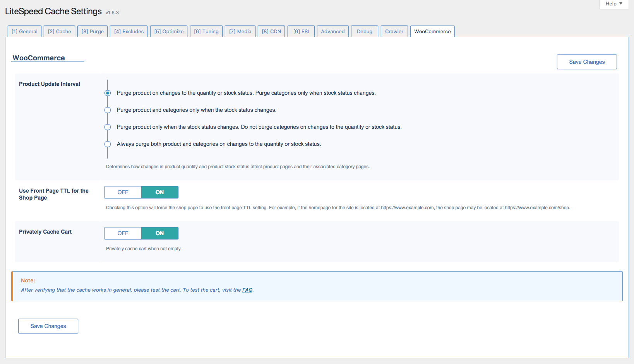Turn OFF Privately Cache Cart
Screen dimensions: 634x364
coord(123,233)
